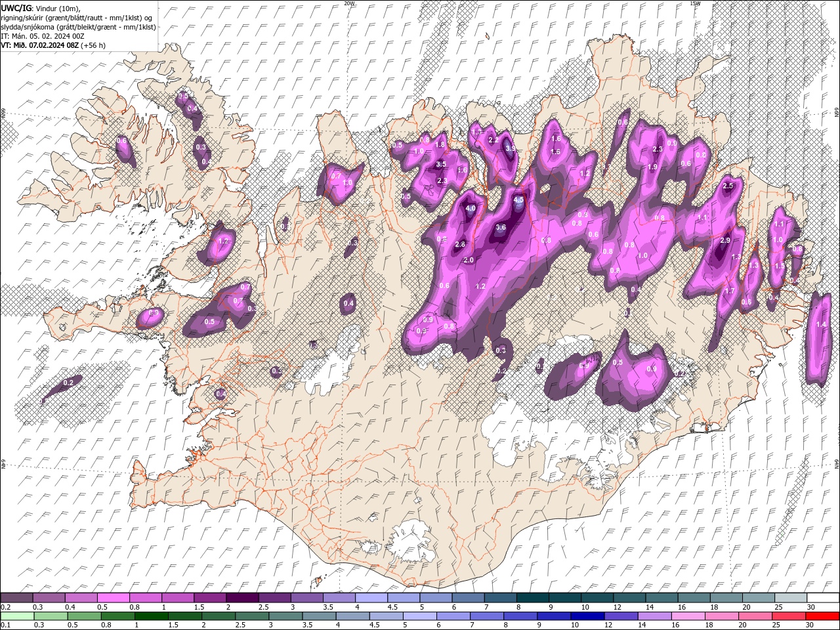Screen dimensions: 840x630
Task: Click the "3.6" value on the map
Action: (x=501, y=227)
